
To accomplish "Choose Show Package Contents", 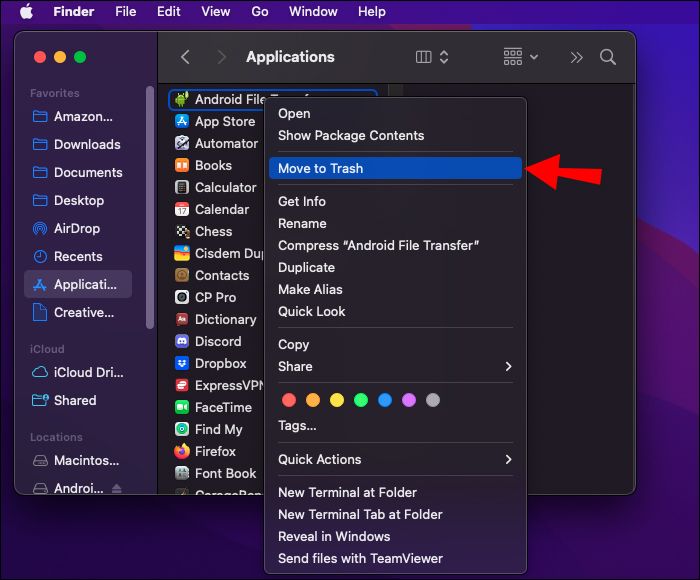I will pyautogui.click(x=395, y=136).
